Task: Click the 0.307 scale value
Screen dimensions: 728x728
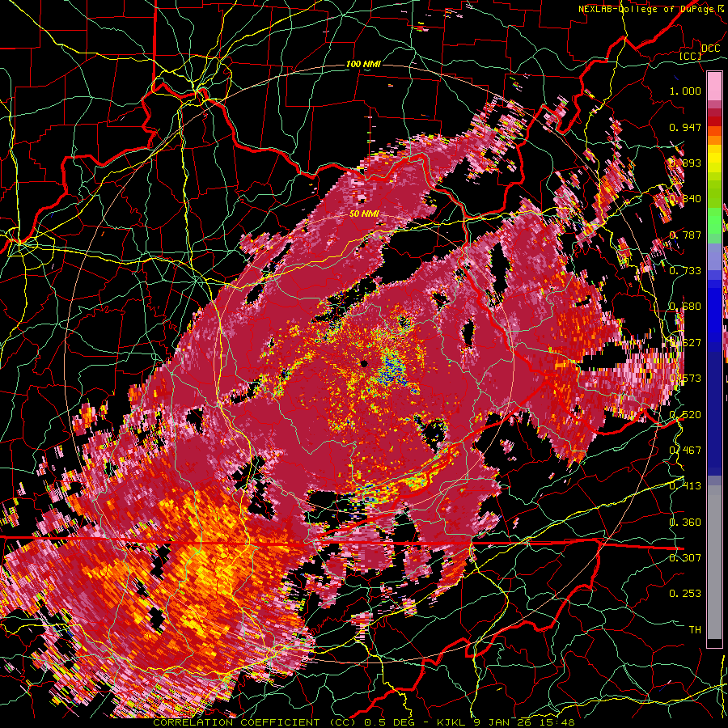Action: pyautogui.click(x=685, y=557)
